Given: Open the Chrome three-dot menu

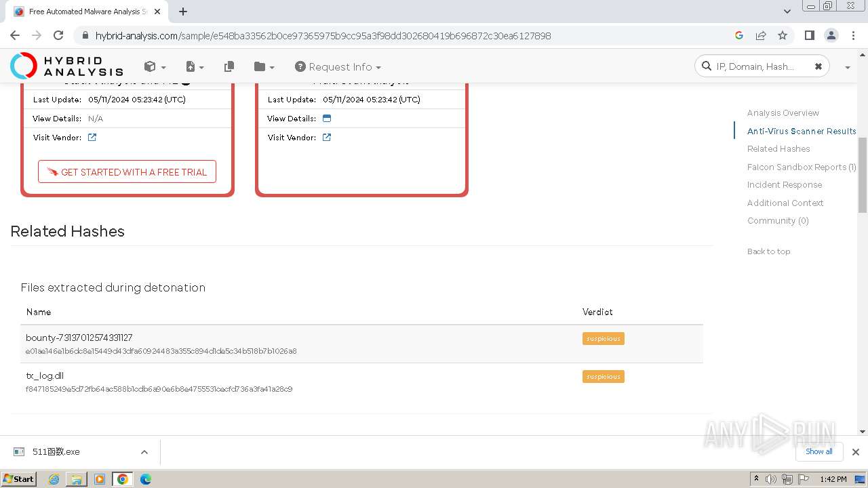Looking at the screenshot, I should pyautogui.click(x=852, y=35).
